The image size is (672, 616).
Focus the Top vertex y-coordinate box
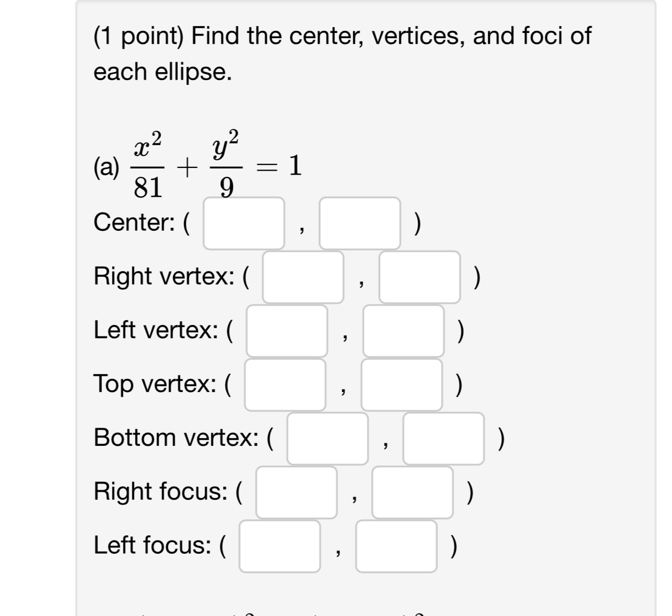(401, 385)
